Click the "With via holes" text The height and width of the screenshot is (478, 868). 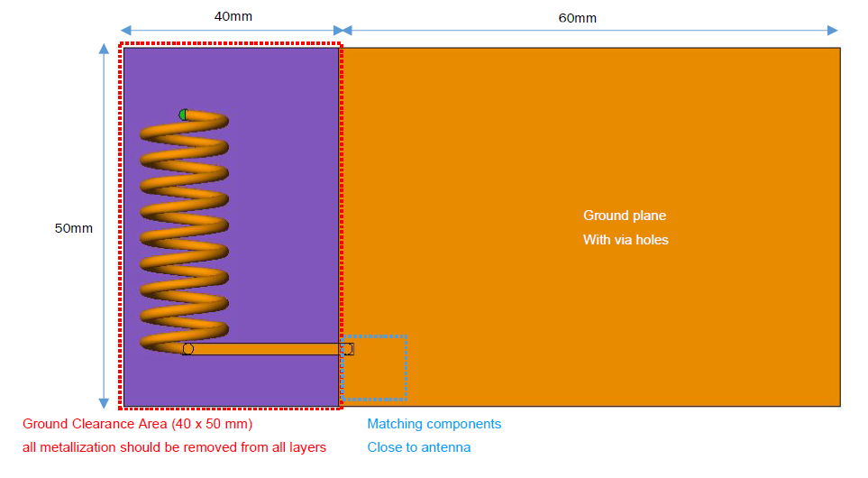point(626,240)
